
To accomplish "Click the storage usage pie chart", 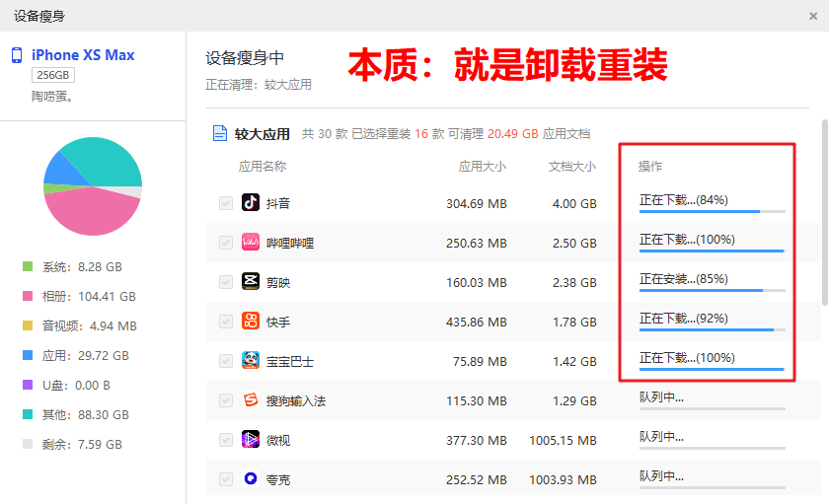I will point(93,186).
